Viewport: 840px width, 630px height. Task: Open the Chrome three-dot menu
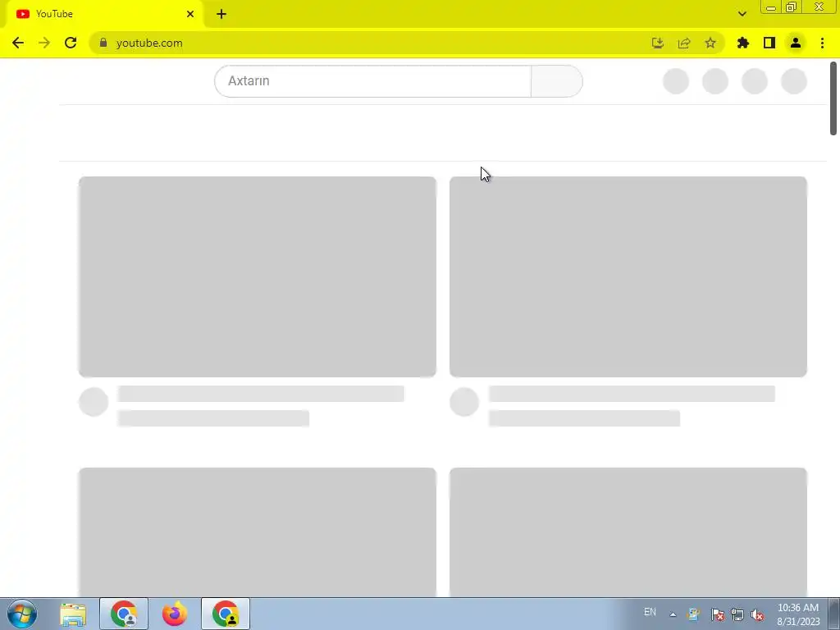[822, 43]
